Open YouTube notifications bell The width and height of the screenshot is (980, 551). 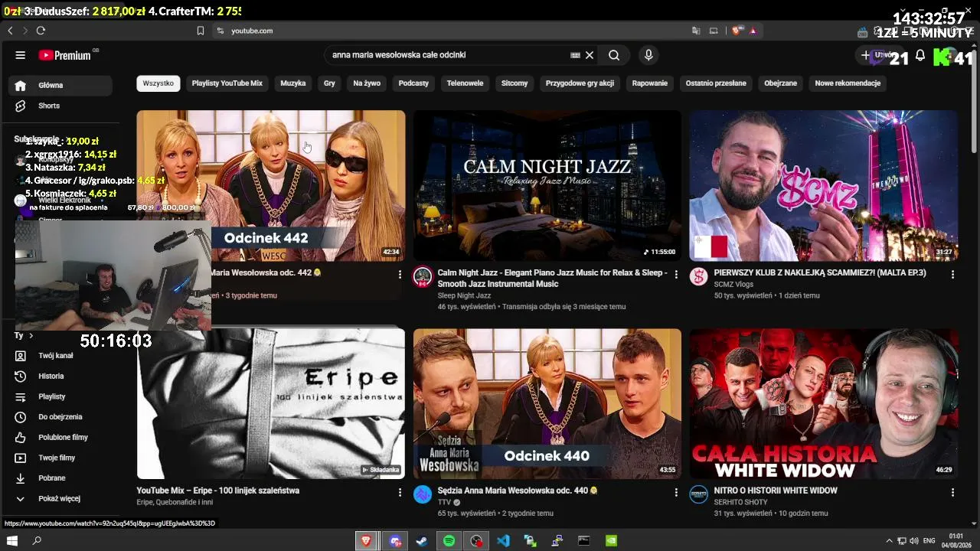pos(920,55)
